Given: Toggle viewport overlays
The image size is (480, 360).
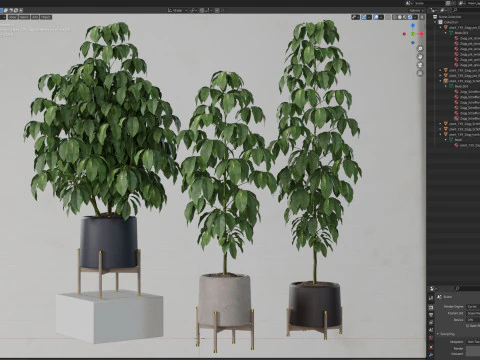Looking at the screenshot, I should [x=376, y=17].
